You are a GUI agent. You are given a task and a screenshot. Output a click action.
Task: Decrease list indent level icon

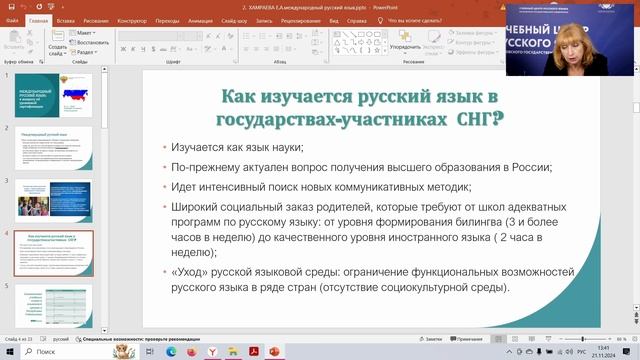click(279, 36)
